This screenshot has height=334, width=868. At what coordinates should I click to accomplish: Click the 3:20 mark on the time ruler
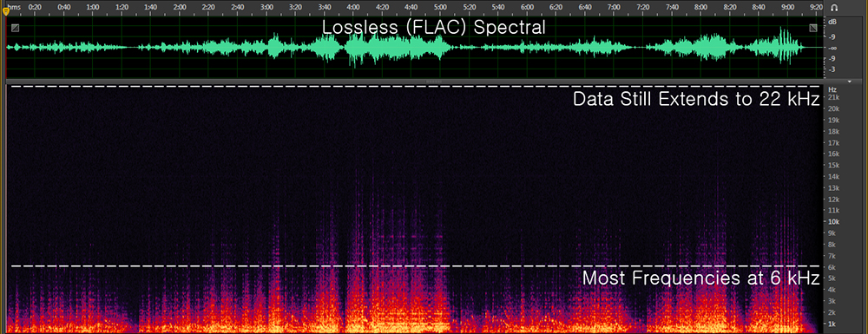coord(296,7)
